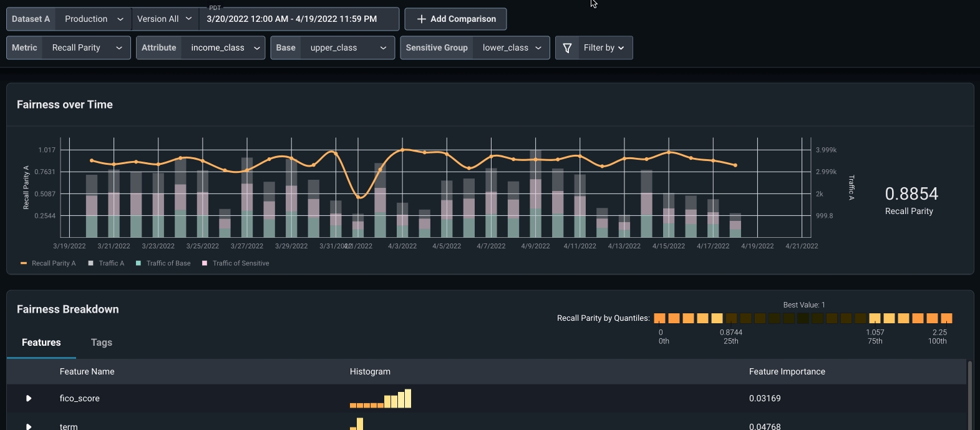Click the date range field
The image size is (980, 430).
(299, 19)
